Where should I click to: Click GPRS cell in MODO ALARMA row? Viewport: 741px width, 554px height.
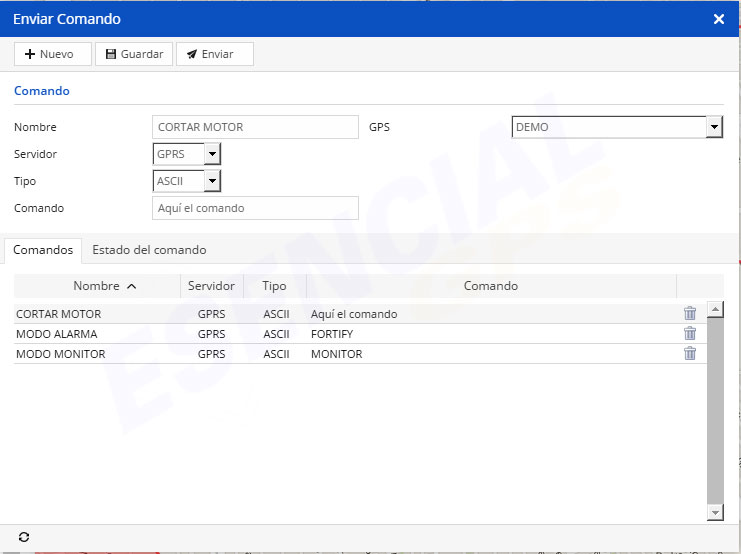click(211, 334)
